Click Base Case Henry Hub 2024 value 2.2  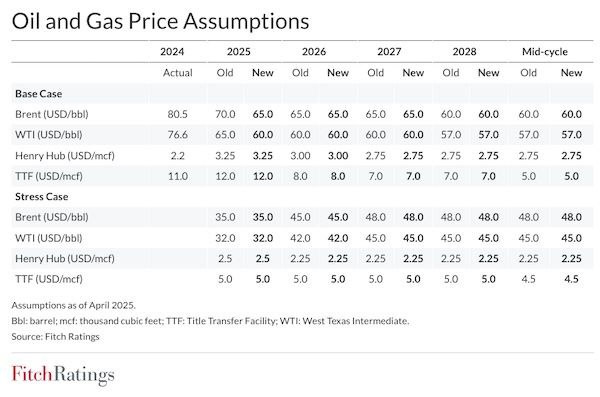click(x=178, y=156)
